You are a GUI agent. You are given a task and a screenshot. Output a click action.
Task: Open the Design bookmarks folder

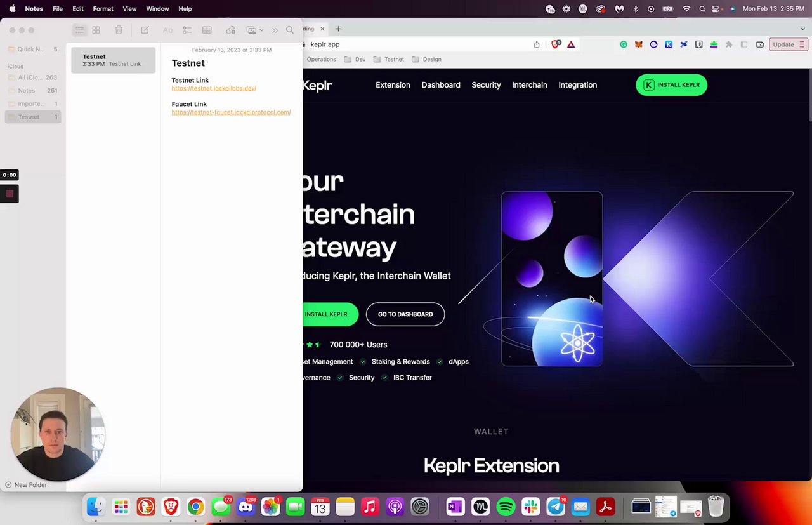click(x=426, y=59)
